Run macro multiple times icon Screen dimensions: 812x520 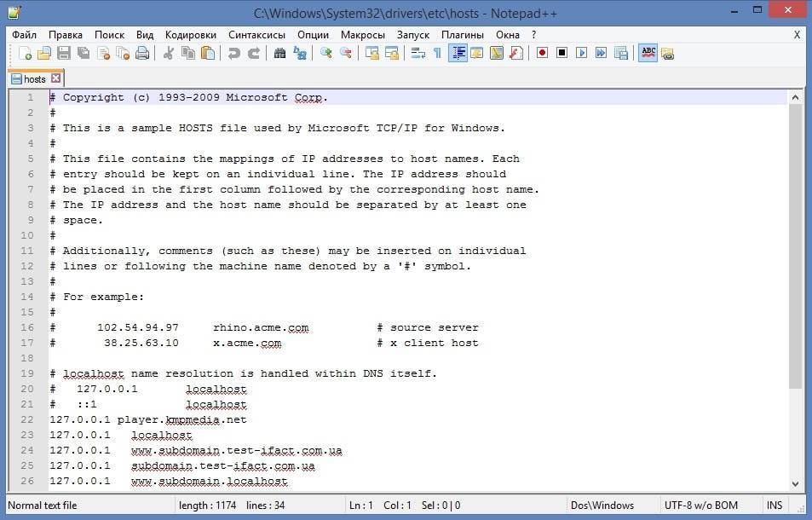(602, 53)
